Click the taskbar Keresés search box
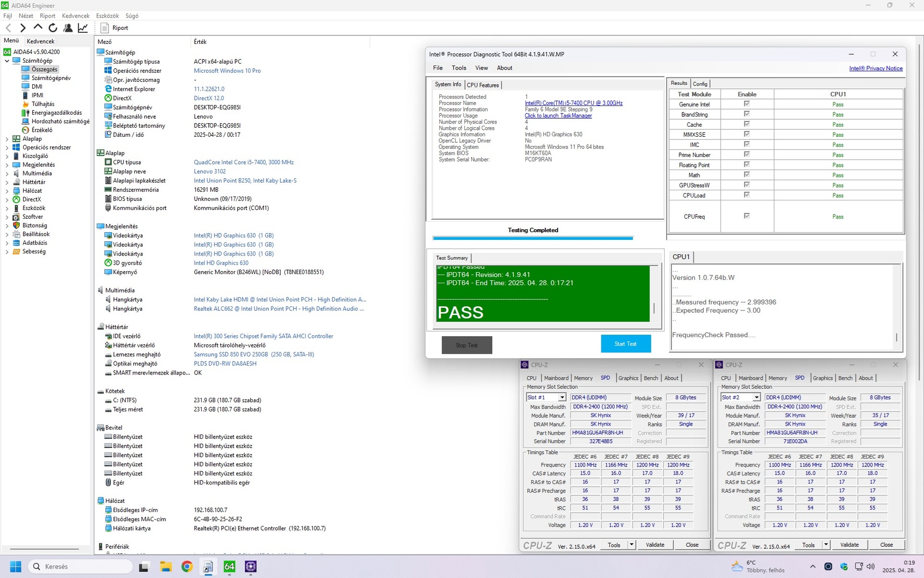The width and height of the screenshot is (924, 578). point(81,566)
